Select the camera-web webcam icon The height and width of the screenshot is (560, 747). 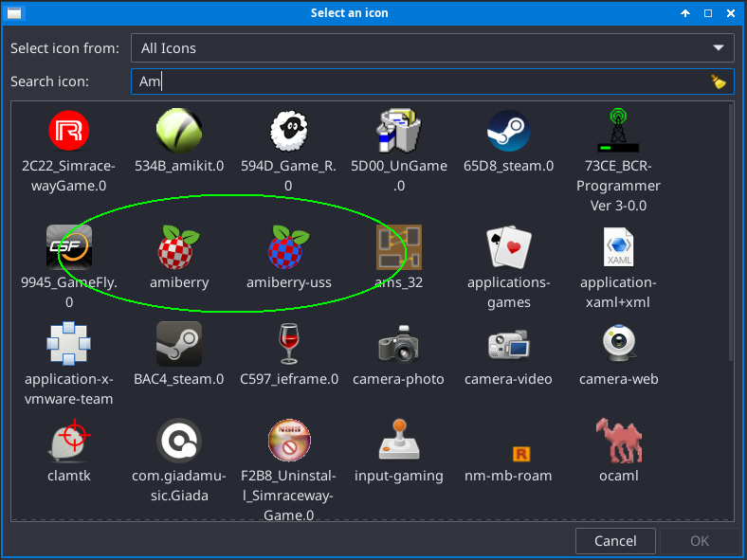pos(618,344)
